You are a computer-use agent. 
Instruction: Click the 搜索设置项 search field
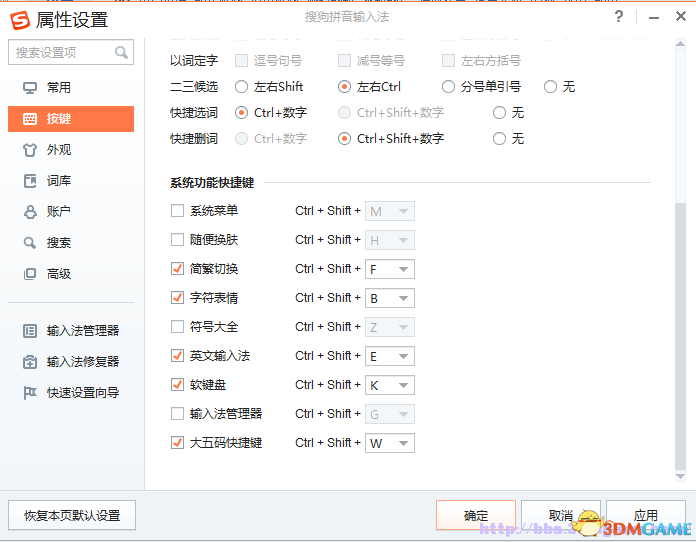[x=71, y=52]
